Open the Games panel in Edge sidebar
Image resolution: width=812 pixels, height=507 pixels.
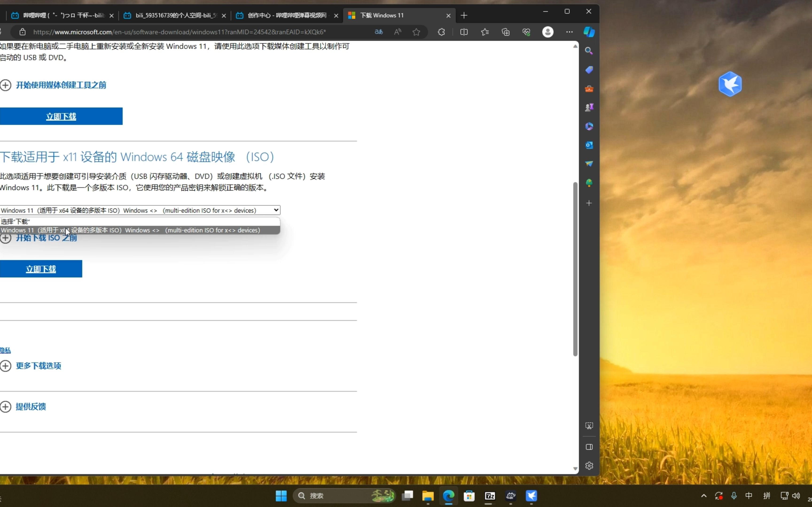(589, 107)
